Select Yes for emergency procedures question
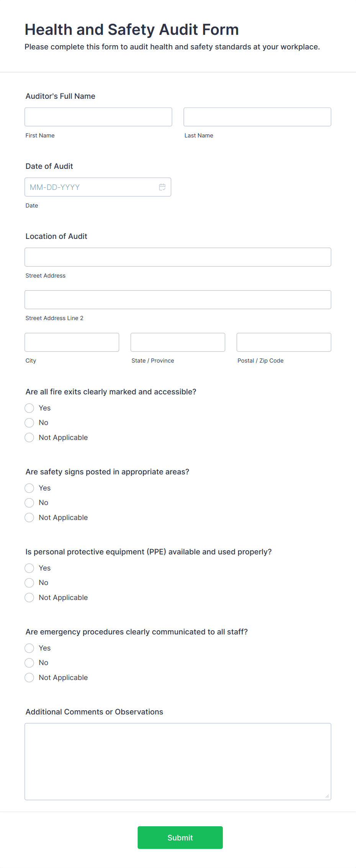Image resolution: width=356 pixels, height=868 pixels. click(x=29, y=648)
